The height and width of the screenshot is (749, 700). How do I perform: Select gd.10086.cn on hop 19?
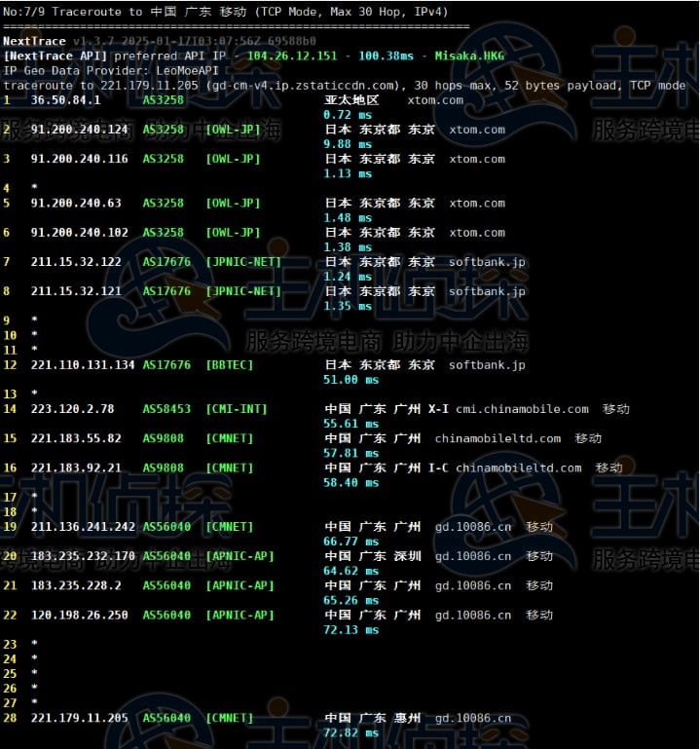point(473,527)
